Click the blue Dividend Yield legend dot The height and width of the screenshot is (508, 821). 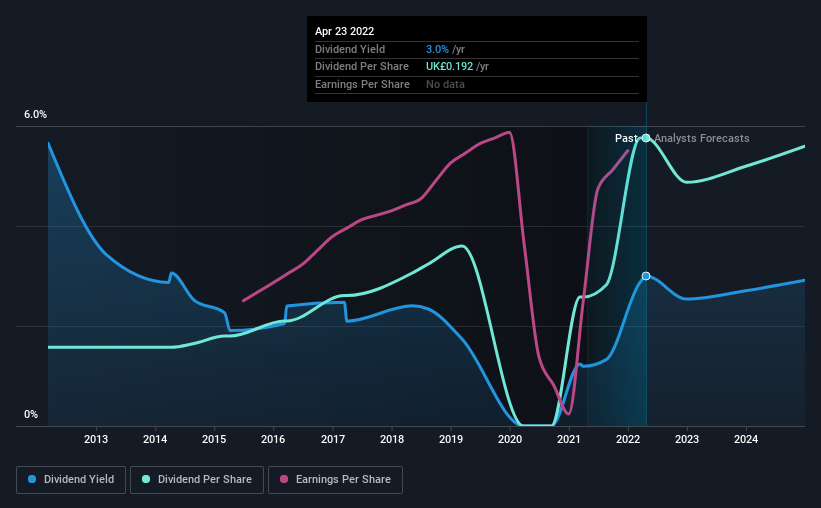[x=32, y=479]
